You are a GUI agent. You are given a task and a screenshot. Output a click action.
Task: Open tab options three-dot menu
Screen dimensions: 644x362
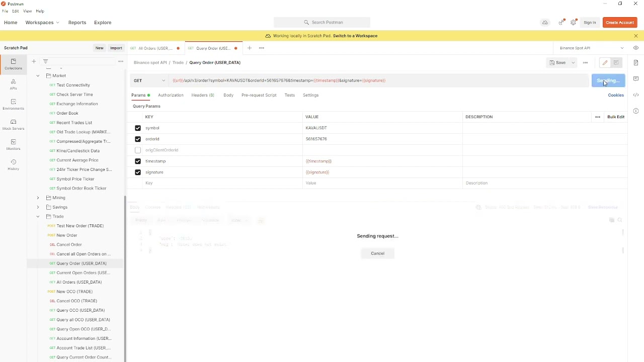coord(262,48)
